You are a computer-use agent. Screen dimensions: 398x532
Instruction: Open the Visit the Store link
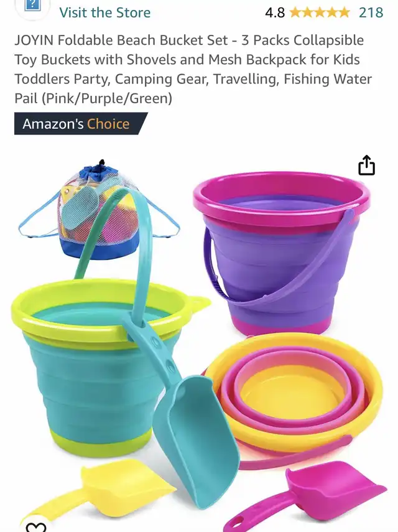pyautogui.click(x=104, y=12)
